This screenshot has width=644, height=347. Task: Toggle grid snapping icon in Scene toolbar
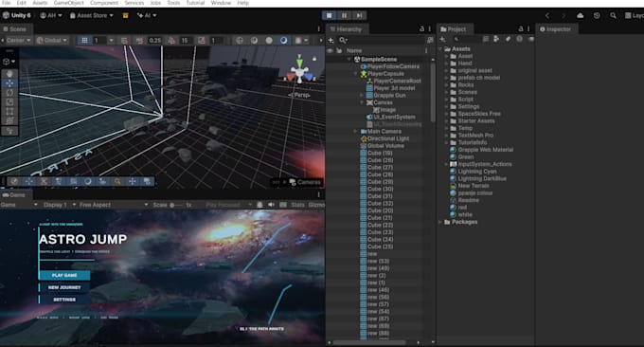(124, 40)
